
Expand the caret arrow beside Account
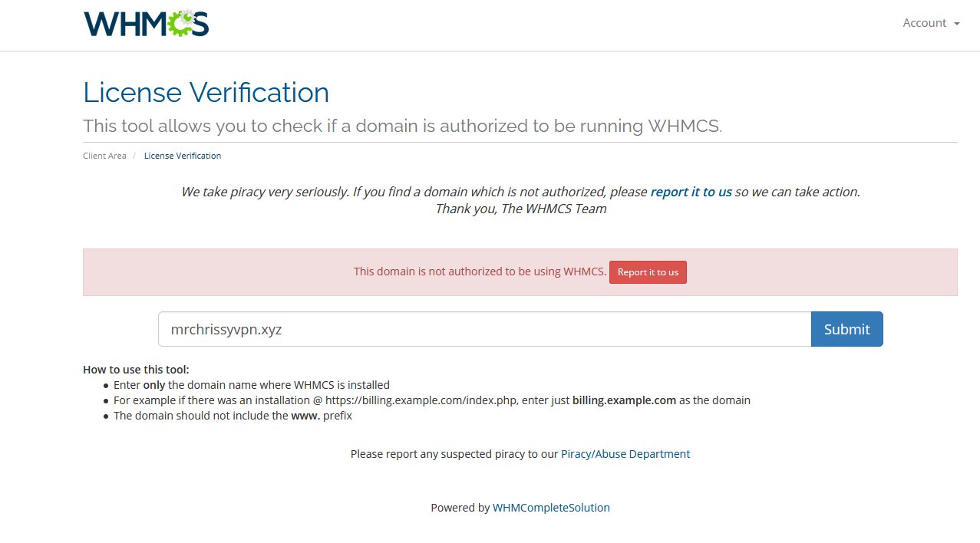[957, 24]
